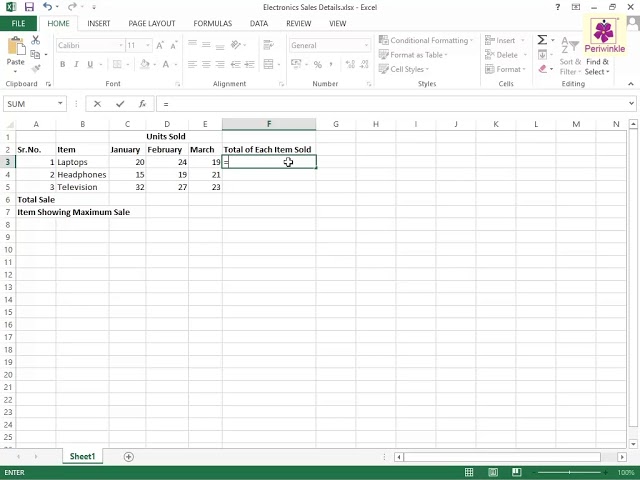
Task: Click Increase Indent icon
Action: 249,64
